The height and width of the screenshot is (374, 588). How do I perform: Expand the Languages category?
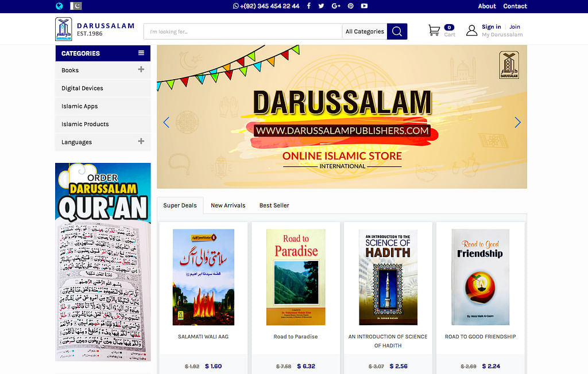point(141,141)
